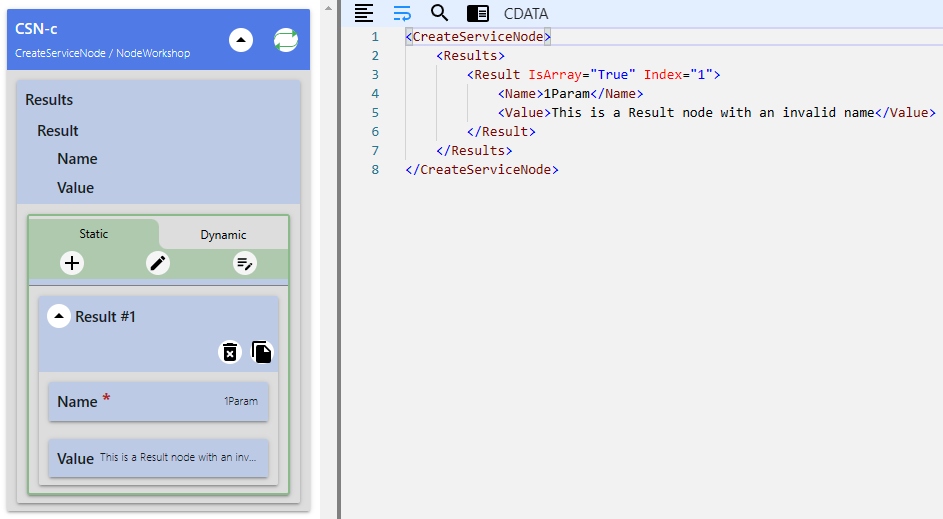Click the <Results> tag on line 2

[x=470, y=56]
